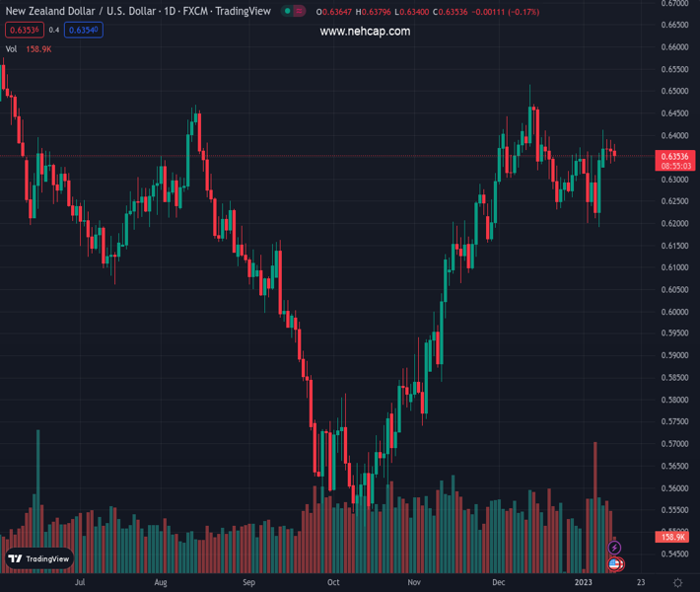Click the 0.65000 level on price scale
700x592 pixels.
coord(674,92)
